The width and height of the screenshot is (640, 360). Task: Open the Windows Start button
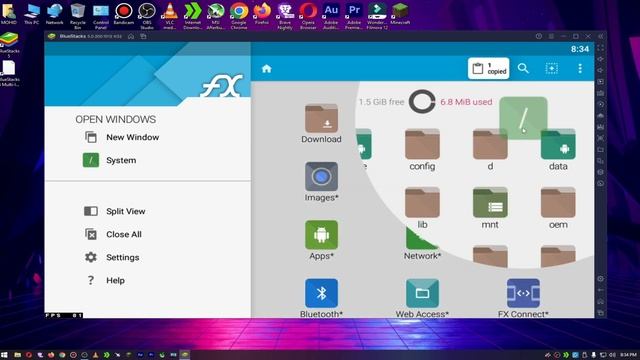click(x=4, y=355)
